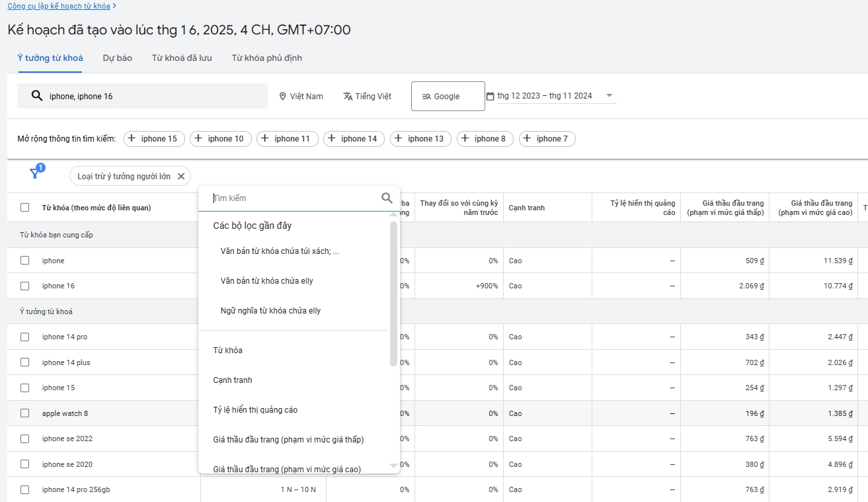Select the iphone 14 plus row checkbox
Image resolution: width=868 pixels, height=502 pixels.
click(25, 362)
